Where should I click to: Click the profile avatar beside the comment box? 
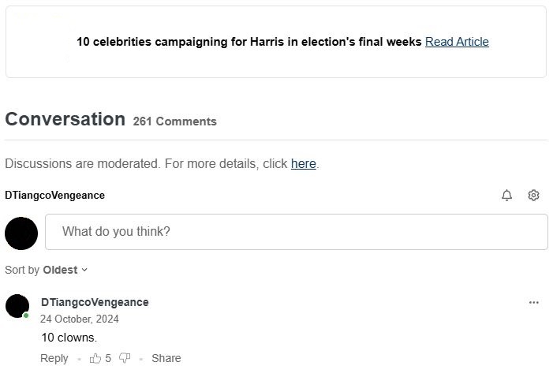pos(21,233)
